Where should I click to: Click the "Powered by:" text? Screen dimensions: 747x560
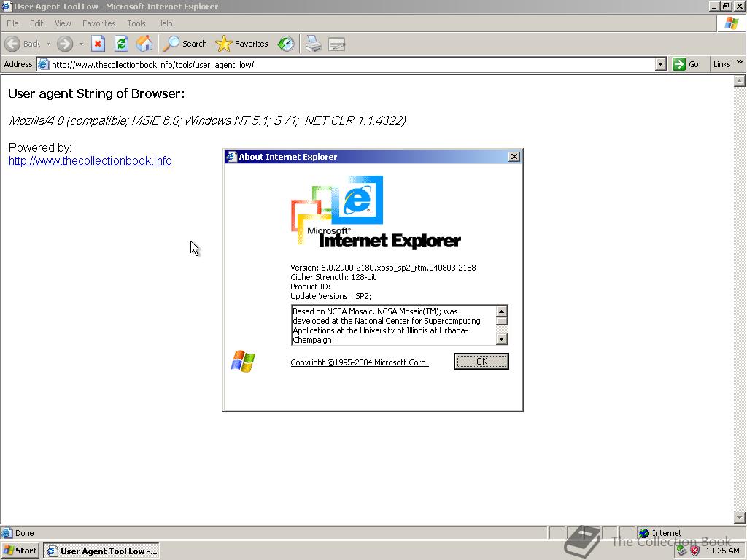tap(40, 147)
